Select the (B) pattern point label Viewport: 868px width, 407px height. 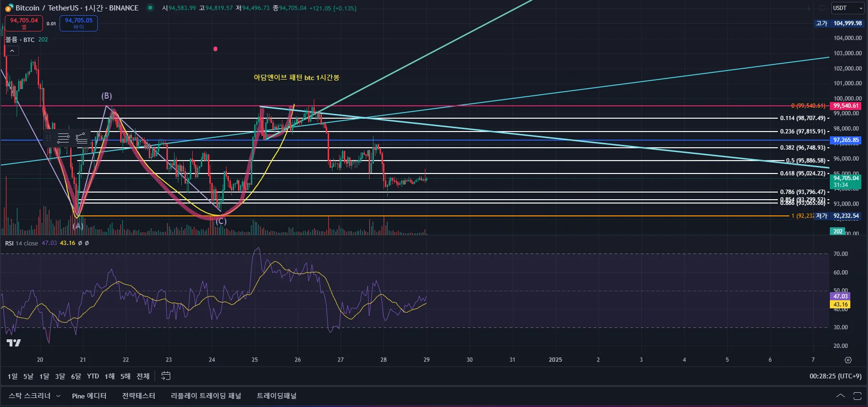[x=106, y=96]
